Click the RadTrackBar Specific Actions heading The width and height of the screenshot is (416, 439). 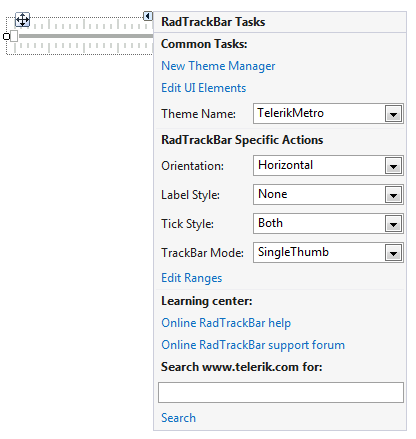pyautogui.click(x=242, y=140)
